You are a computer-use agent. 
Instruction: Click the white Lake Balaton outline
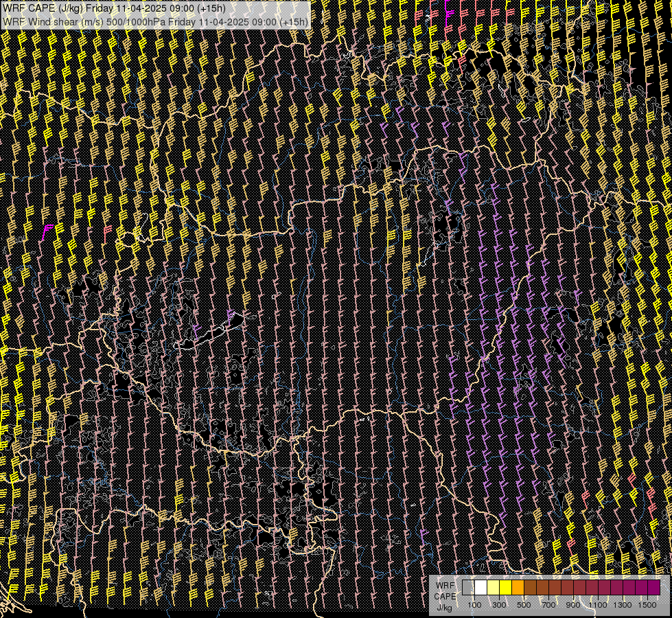pos(209,332)
